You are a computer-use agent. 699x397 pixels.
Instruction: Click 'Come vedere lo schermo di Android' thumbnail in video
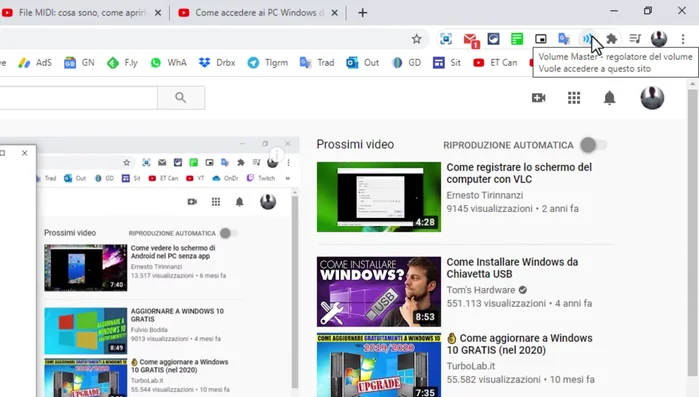[x=86, y=268]
